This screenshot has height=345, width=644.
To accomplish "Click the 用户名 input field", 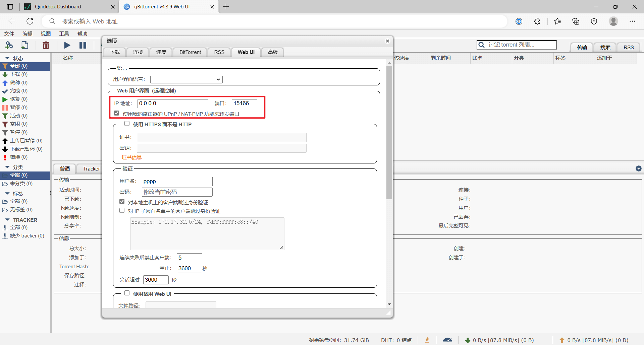I will click(x=177, y=182).
